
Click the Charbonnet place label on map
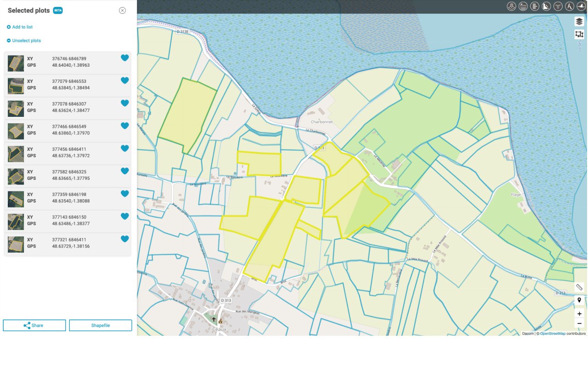pos(322,122)
